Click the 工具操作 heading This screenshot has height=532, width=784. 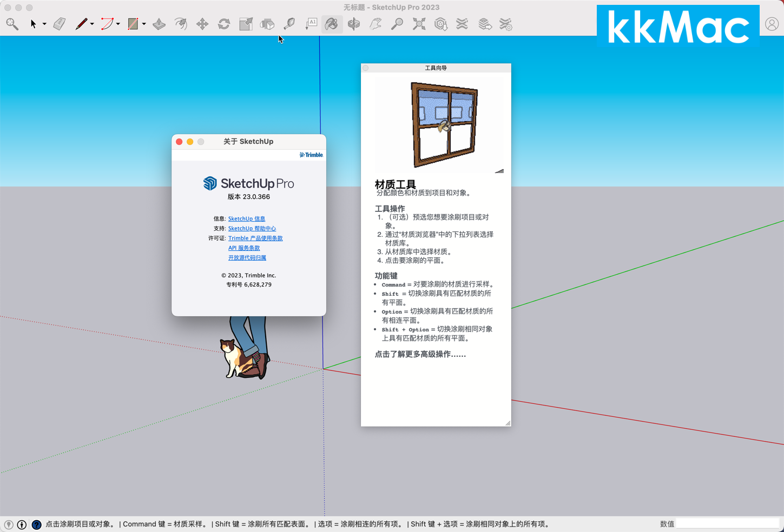390,208
